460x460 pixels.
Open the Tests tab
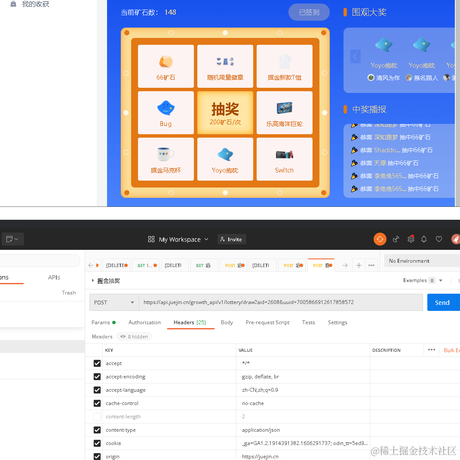tap(308, 322)
